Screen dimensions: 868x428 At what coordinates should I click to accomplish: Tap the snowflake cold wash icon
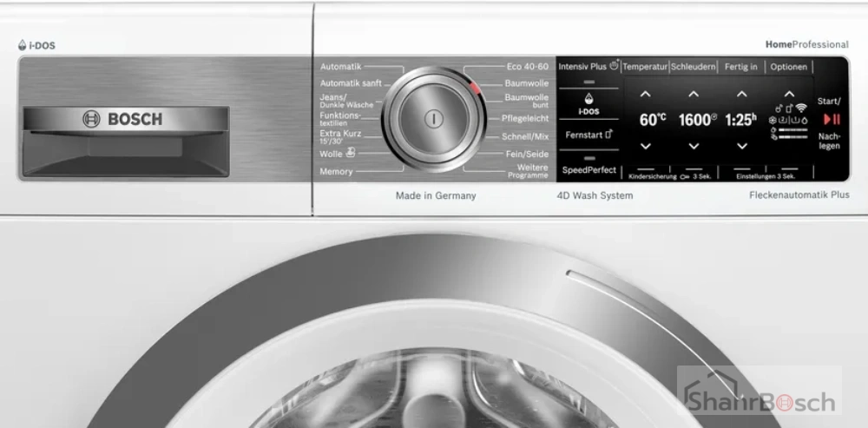click(773, 120)
